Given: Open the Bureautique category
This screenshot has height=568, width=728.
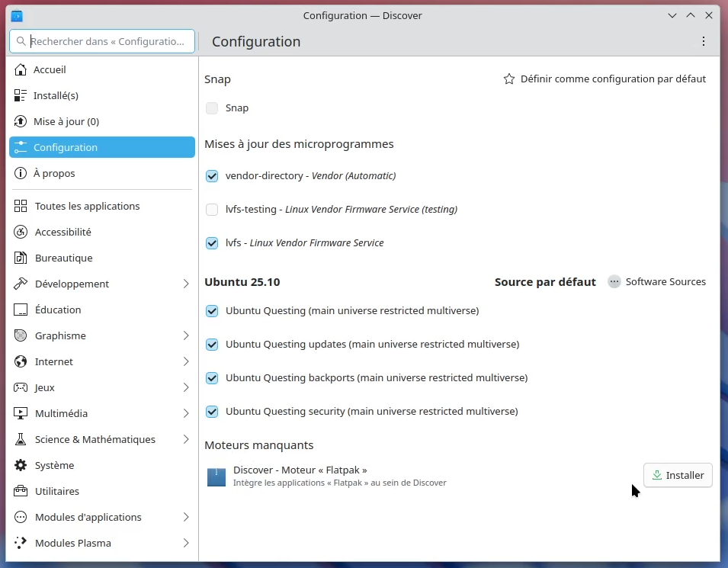Looking at the screenshot, I should 63,258.
